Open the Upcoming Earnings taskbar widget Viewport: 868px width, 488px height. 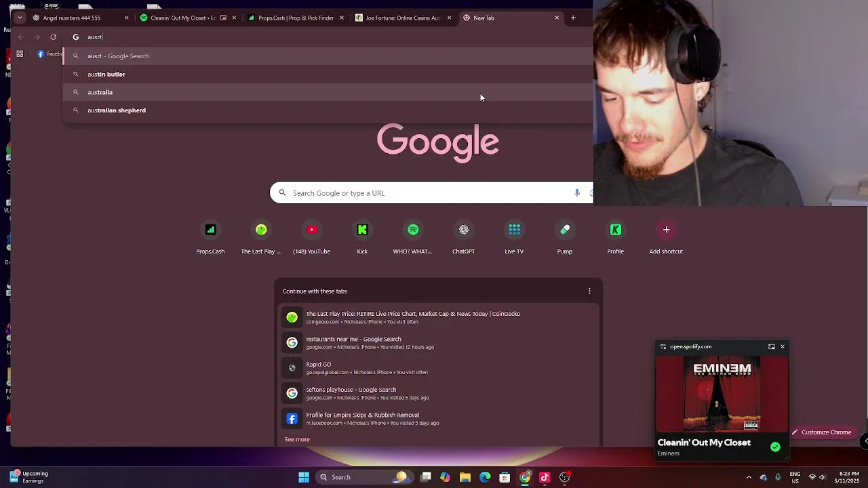(x=31, y=477)
